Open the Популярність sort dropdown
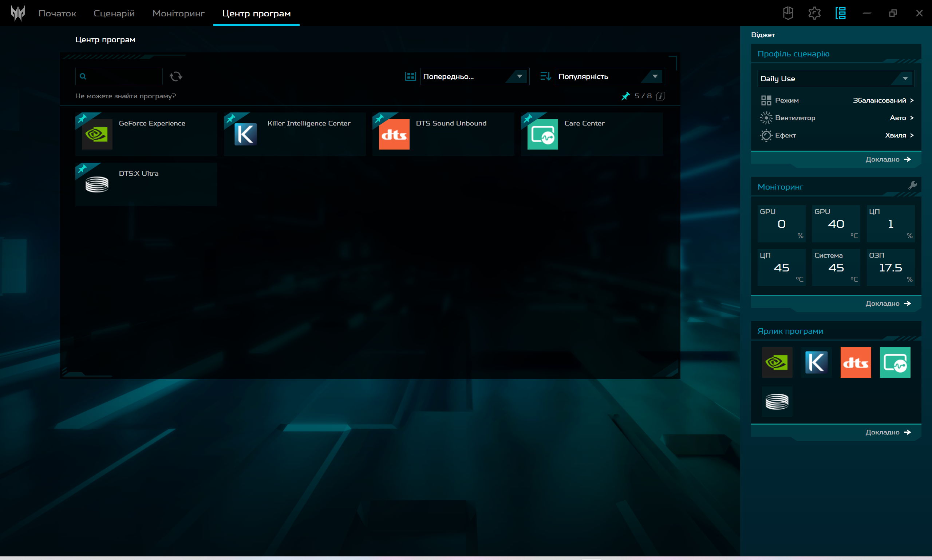This screenshot has width=932, height=560. click(610, 77)
